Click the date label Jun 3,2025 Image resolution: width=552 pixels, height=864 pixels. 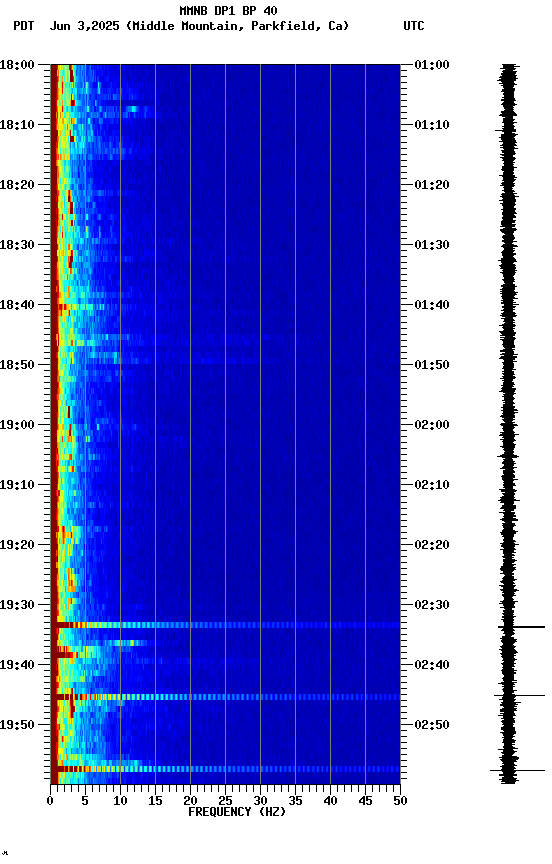(x=84, y=26)
